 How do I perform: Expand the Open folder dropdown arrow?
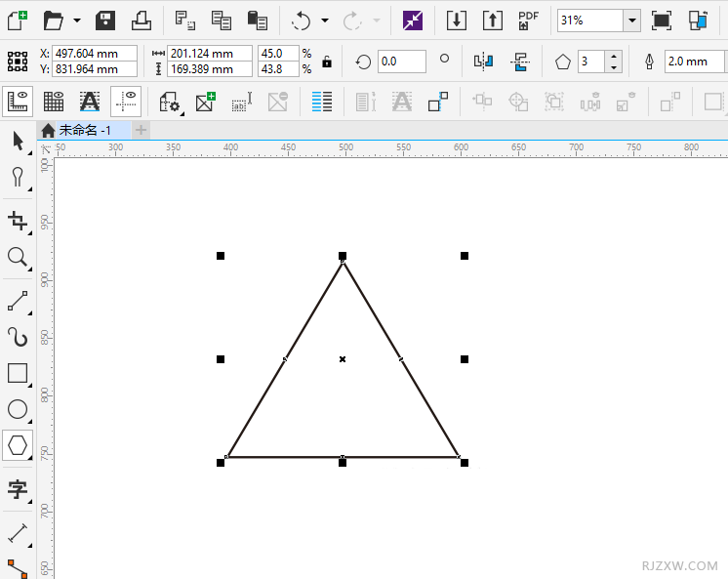[x=77, y=21]
